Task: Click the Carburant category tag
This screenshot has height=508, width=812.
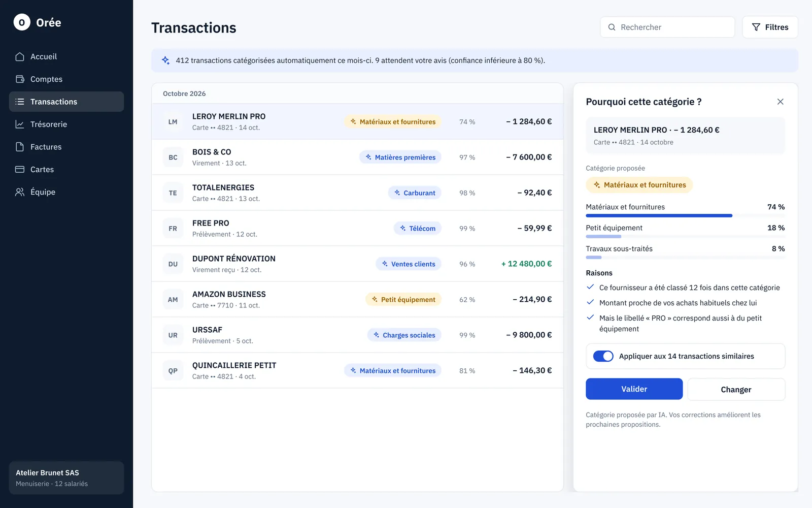Action: pos(415,193)
